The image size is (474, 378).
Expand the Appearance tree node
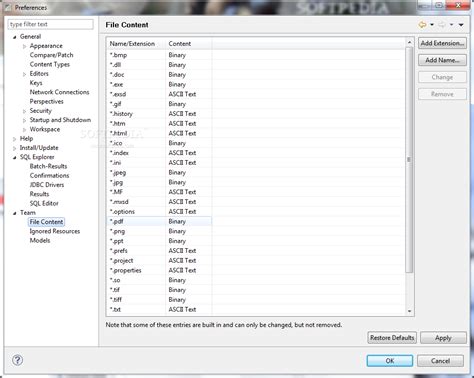click(x=24, y=46)
